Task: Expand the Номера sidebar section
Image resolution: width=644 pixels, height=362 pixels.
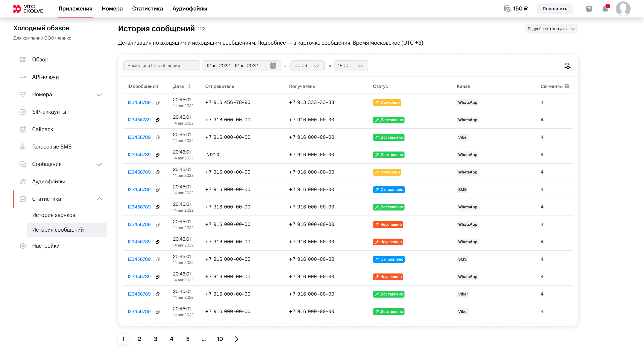Action: click(x=99, y=94)
